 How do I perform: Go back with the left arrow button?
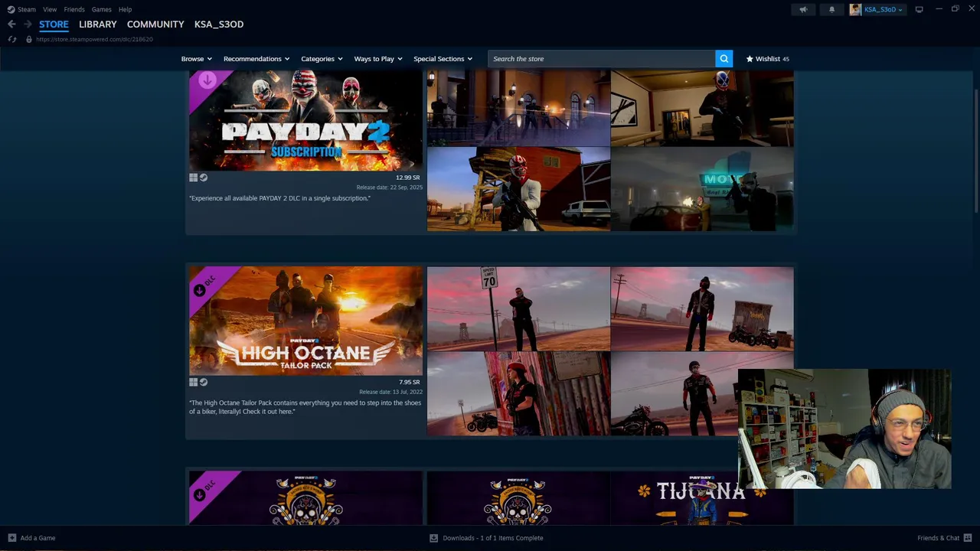click(x=11, y=24)
